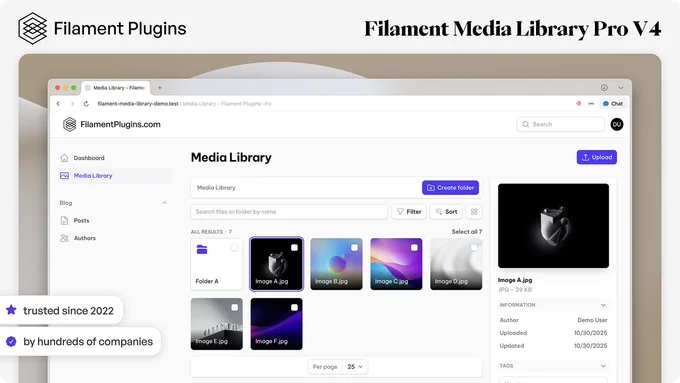Collapse the Blog sidebar group chevron
This screenshot has height=383, width=680.
164,203
